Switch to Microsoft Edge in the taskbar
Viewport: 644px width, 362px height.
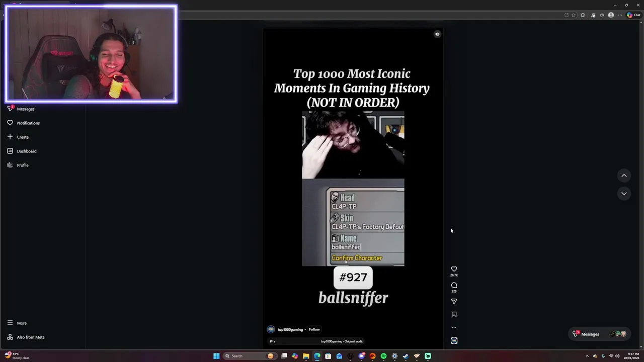click(317, 356)
